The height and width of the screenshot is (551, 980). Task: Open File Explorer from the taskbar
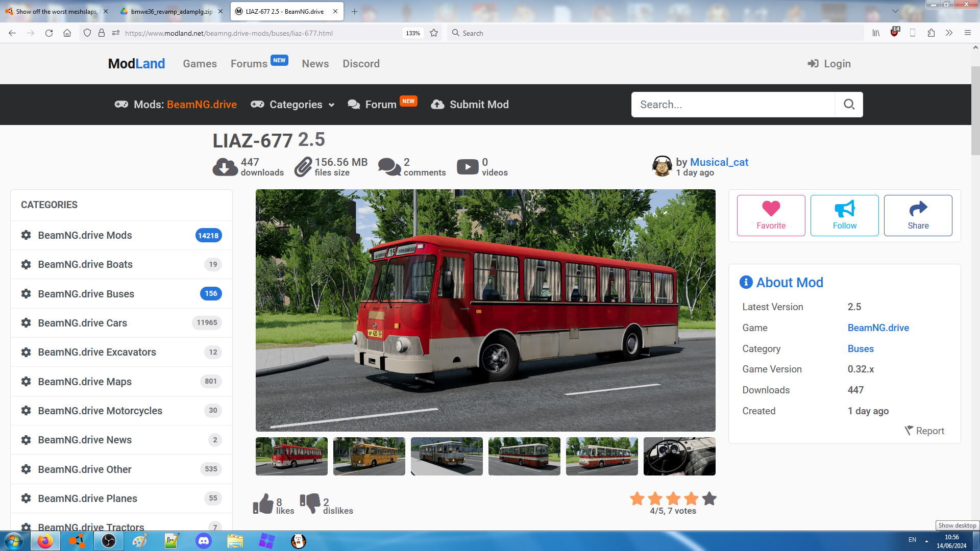235,541
